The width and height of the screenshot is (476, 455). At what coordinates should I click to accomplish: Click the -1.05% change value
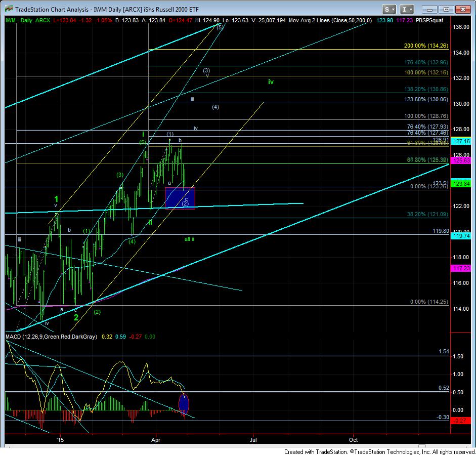click(x=104, y=20)
